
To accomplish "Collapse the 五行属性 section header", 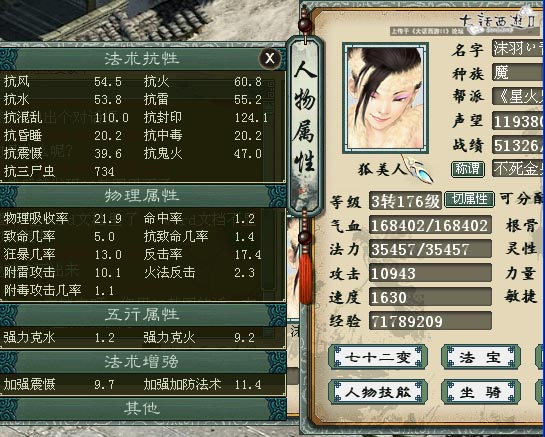I will pos(143,315).
